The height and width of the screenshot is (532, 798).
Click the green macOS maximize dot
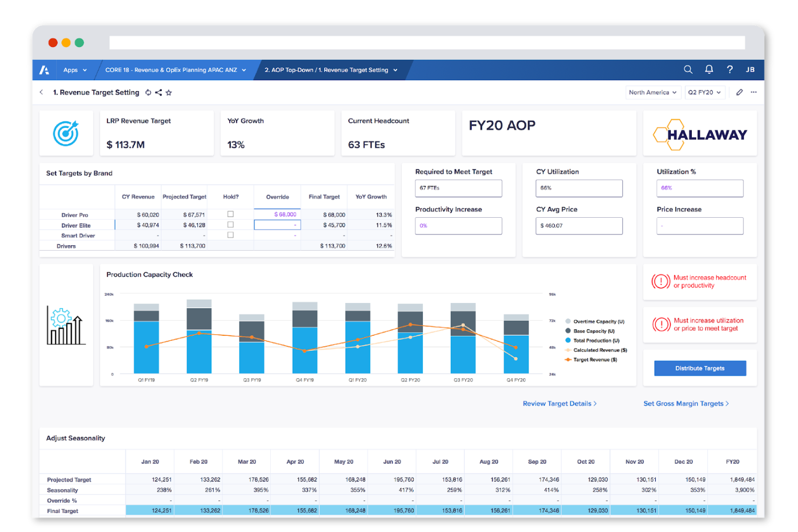point(79,43)
